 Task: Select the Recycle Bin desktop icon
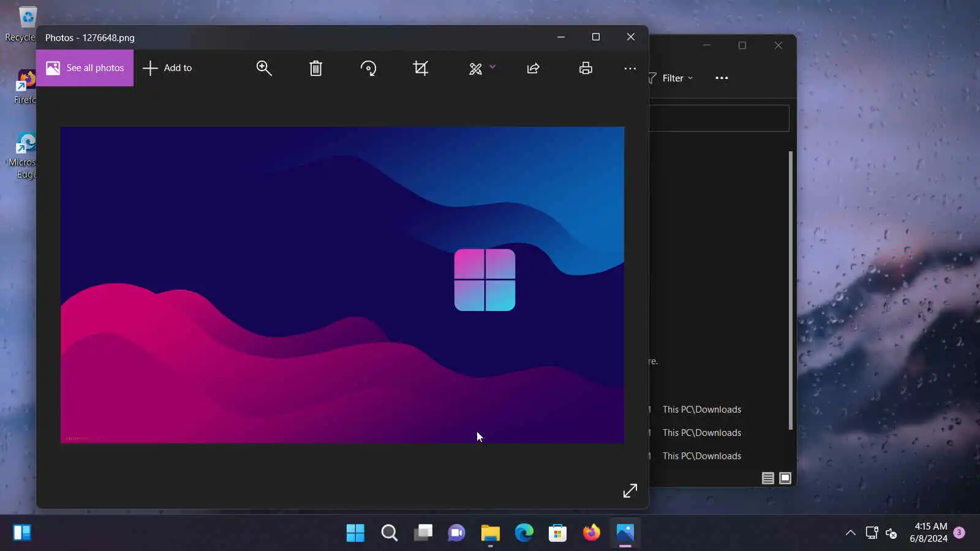tap(20, 24)
